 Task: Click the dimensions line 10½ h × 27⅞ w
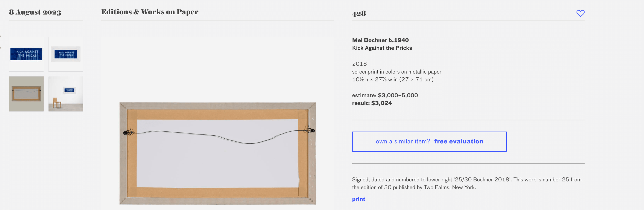tap(392, 79)
